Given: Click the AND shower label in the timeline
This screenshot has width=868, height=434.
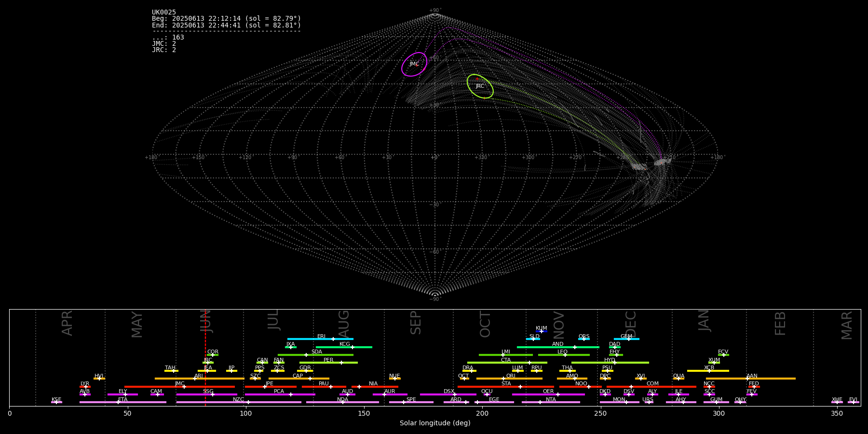Looking at the screenshot, I should coord(558,344).
